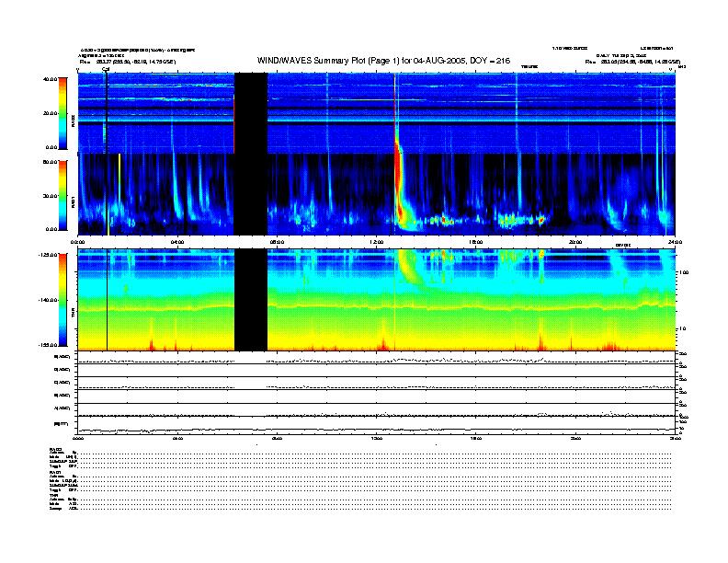Click the Cal marker above RAD2 panel
Image resolution: width=728 pixels, height=563 pixels.
pyautogui.click(x=106, y=70)
